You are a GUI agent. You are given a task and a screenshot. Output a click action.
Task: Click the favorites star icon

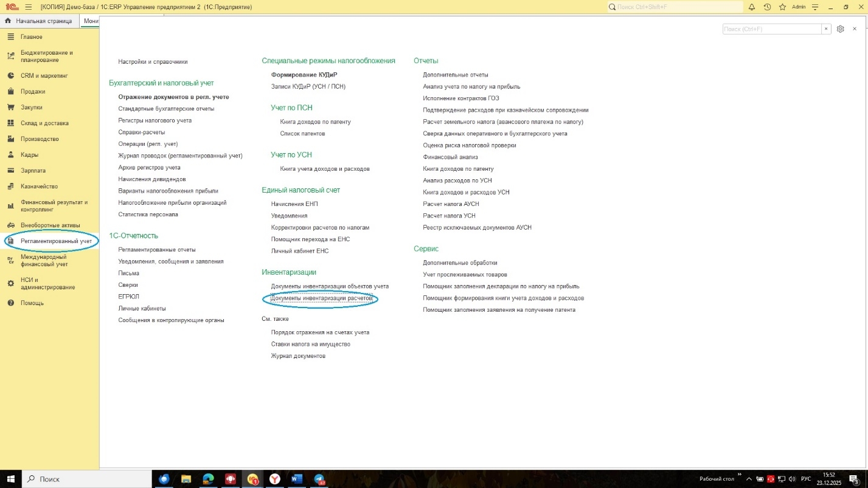(782, 7)
